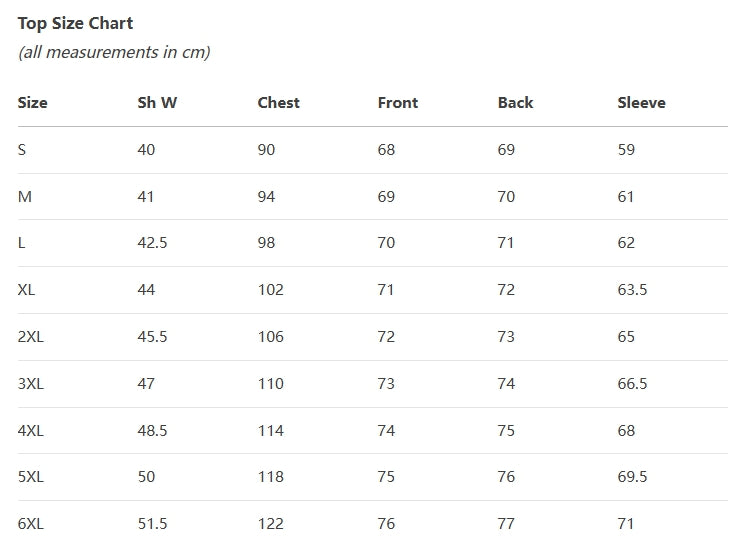Screen dimensions: 730x547
Task: Click the M size row label
Action: (x=25, y=196)
